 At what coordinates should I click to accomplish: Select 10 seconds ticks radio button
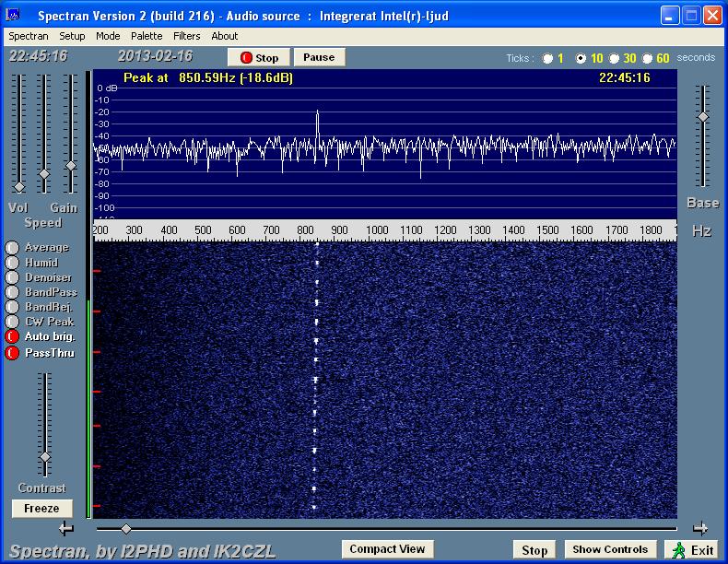coord(581,58)
